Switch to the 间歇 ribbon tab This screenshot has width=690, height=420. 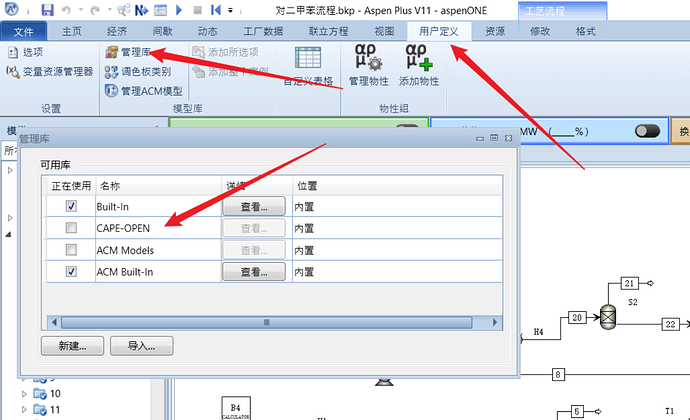coord(162,31)
